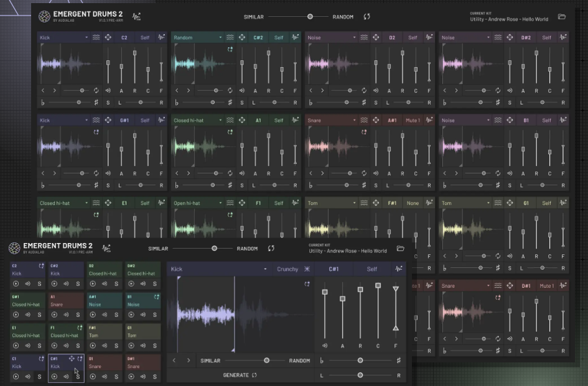
Task: Select the C#2 Kick pad in the compact window
Action: tap(66, 275)
